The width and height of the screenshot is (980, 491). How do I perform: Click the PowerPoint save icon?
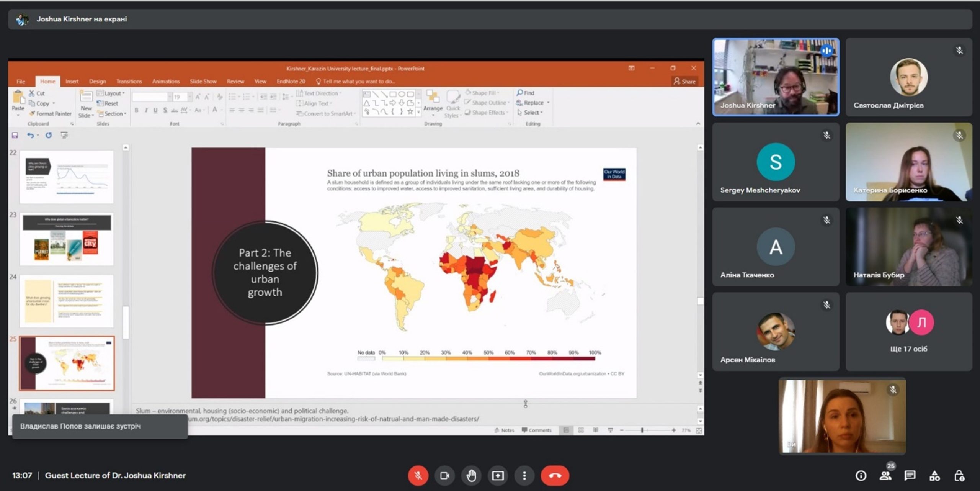(x=15, y=135)
